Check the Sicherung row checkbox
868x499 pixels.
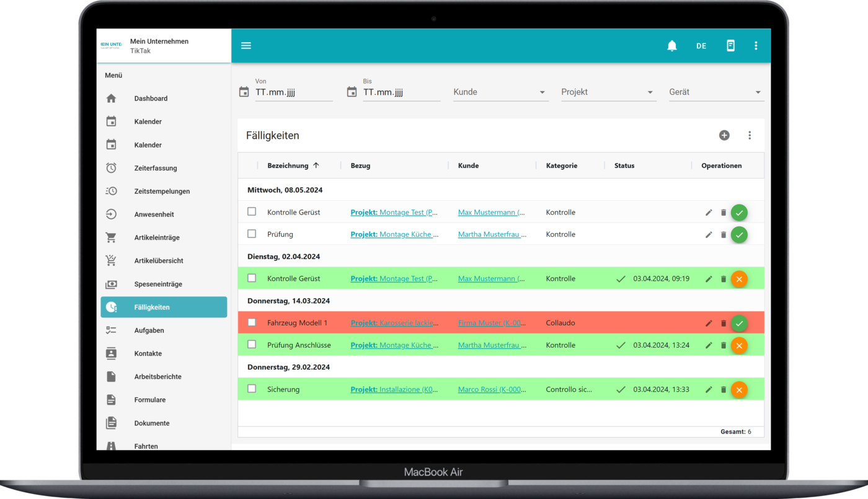[252, 389]
